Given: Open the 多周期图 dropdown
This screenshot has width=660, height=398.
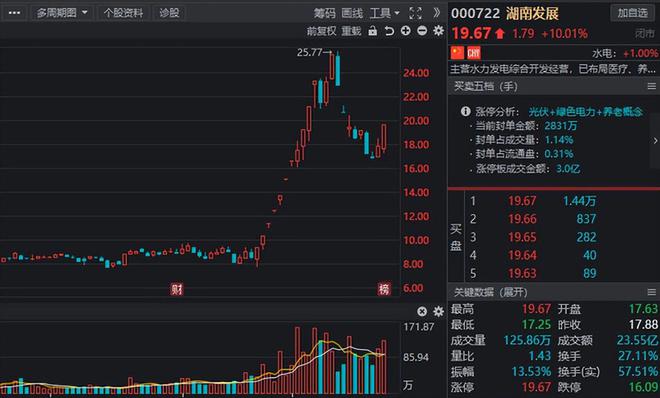Looking at the screenshot, I should 62,13.
